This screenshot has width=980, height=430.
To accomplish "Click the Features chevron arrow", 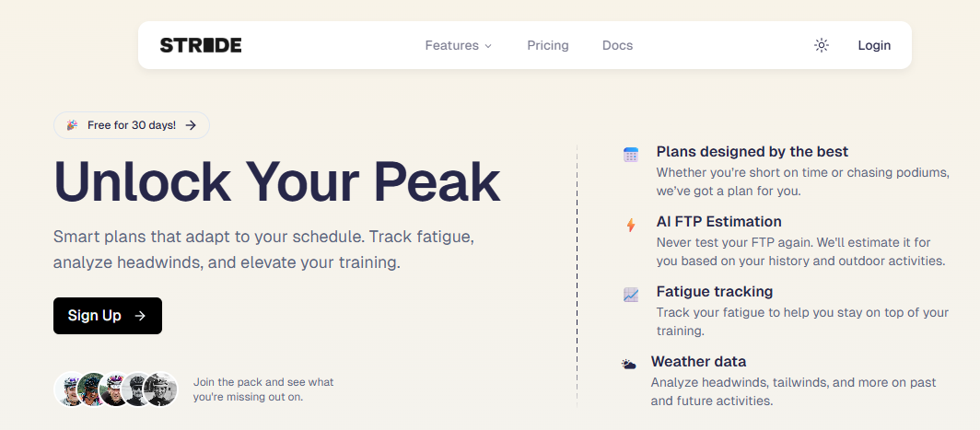I will point(488,46).
